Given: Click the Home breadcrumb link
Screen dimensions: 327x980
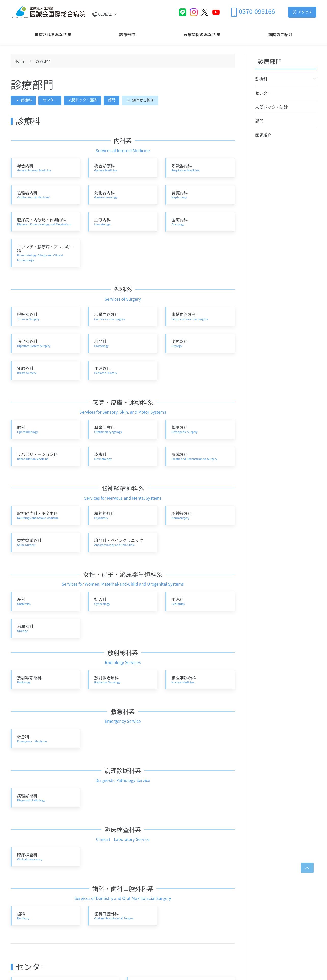Looking at the screenshot, I should [19, 61].
